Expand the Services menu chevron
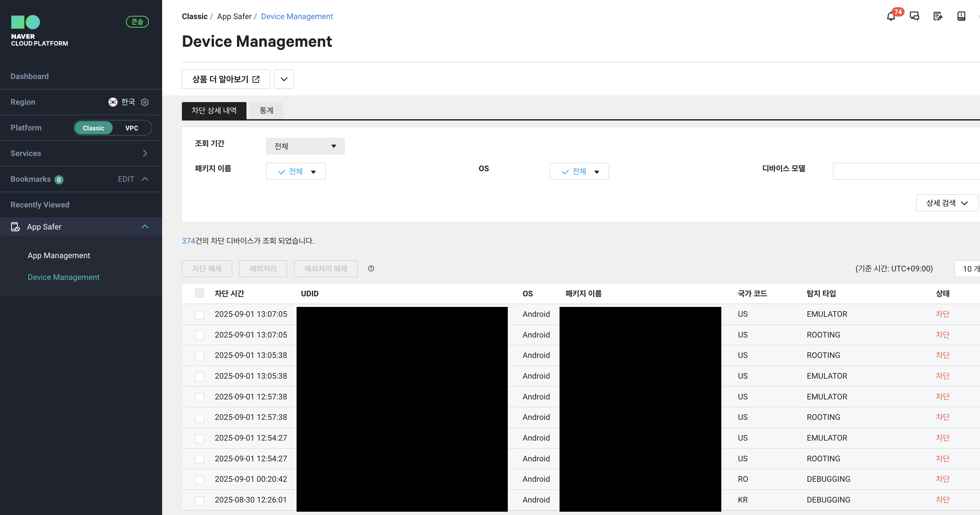Viewport: 980px width, 515px height. point(145,153)
